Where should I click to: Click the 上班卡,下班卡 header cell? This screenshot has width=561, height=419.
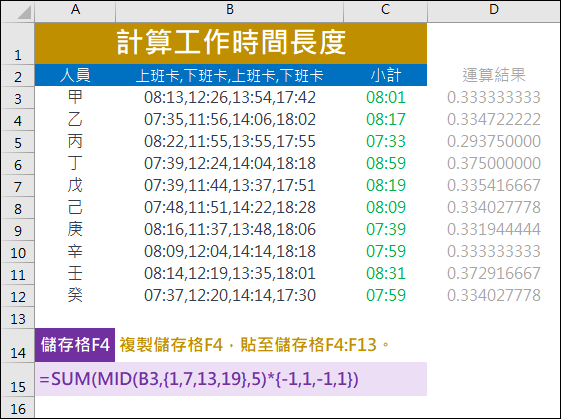click(229, 75)
